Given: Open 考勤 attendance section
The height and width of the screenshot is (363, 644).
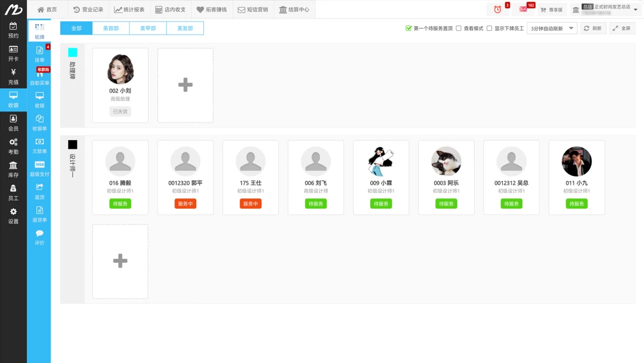Looking at the screenshot, I should pos(13,146).
